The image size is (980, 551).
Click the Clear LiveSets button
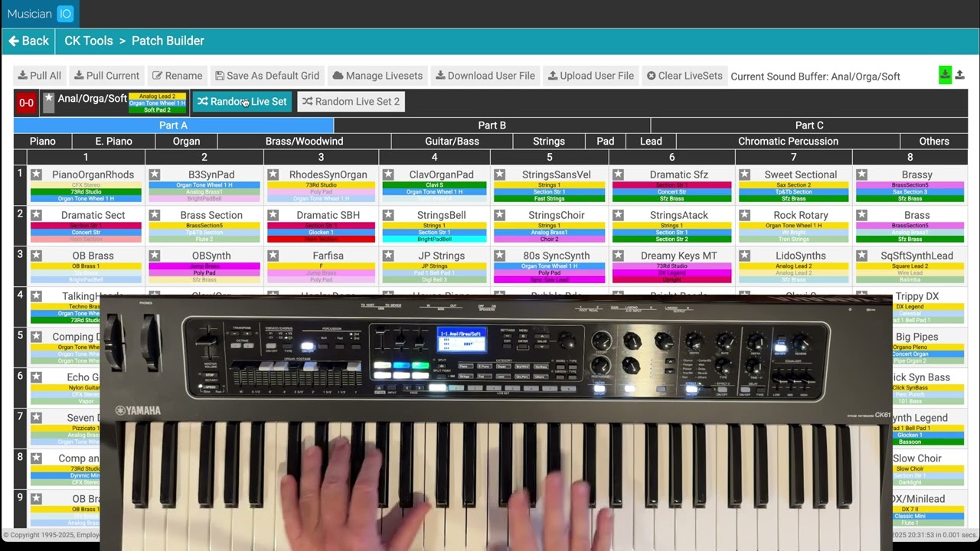click(x=684, y=76)
